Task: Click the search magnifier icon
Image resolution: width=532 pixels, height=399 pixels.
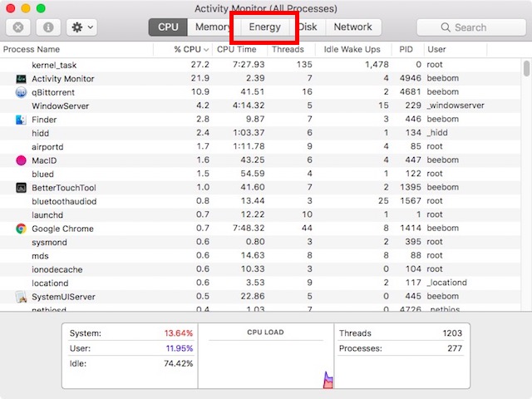Action: pos(446,27)
